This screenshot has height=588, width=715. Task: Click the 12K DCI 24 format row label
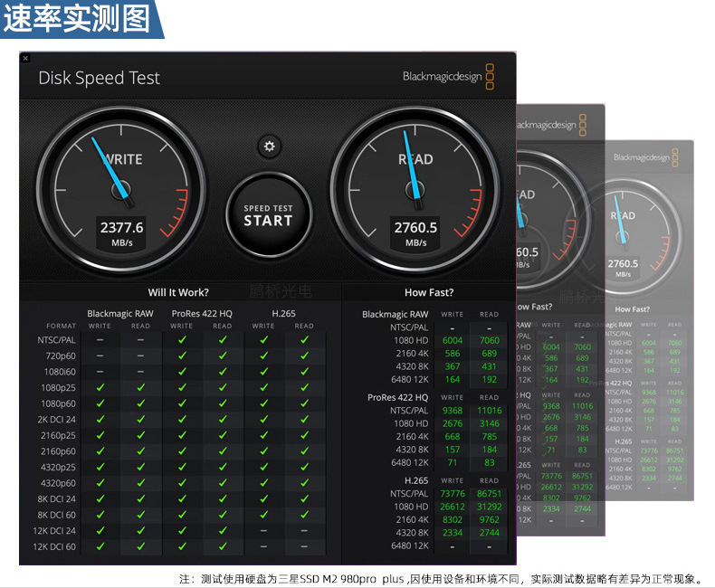tap(54, 531)
